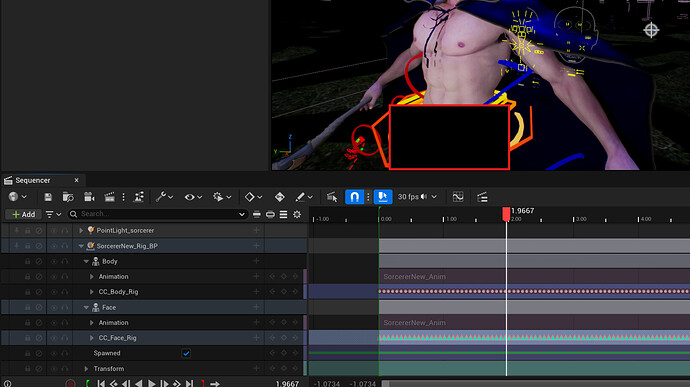Viewport: 690px width, 387px height.
Task: Toggle the blue key-snap button next to magnet
Action: click(383, 197)
